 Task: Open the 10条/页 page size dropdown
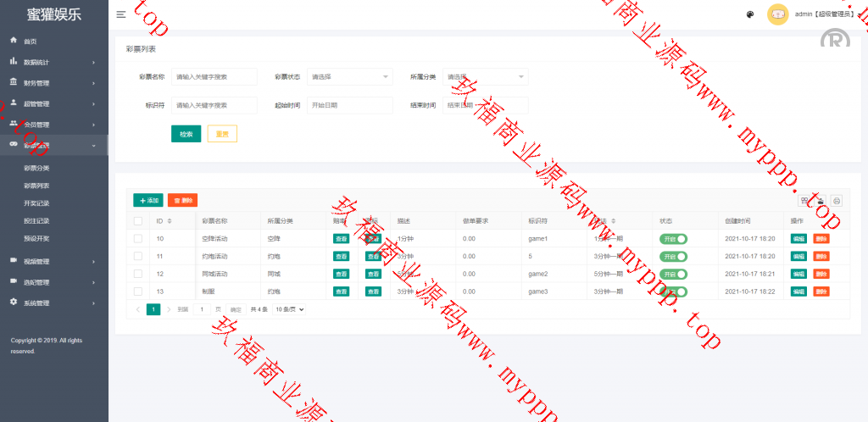coord(288,310)
